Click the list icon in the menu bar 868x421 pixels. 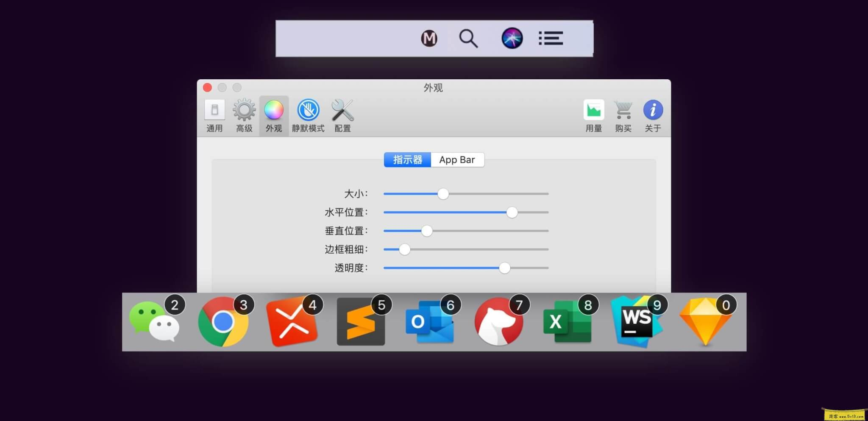(x=551, y=38)
